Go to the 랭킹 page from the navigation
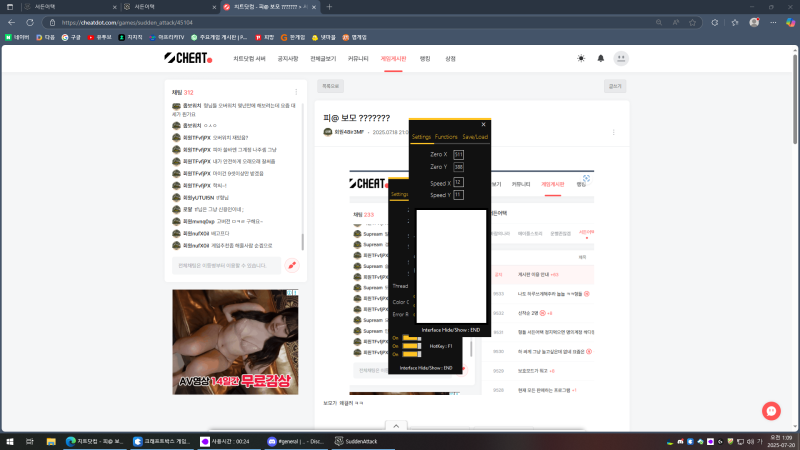The width and height of the screenshot is (800, 450). pos(425,59)
